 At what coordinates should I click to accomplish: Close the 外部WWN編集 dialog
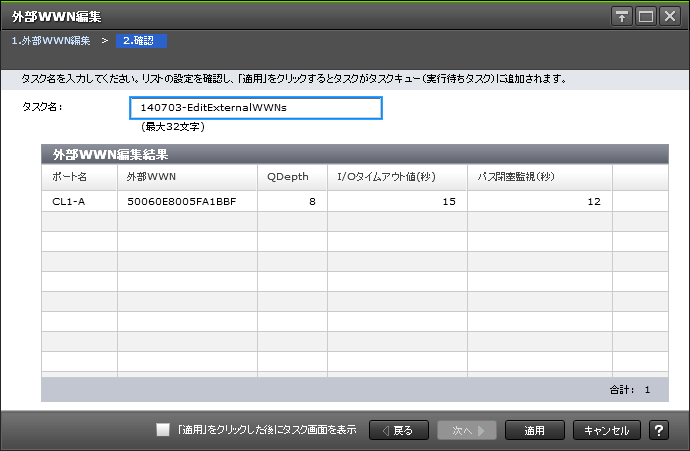pos(670,17)
